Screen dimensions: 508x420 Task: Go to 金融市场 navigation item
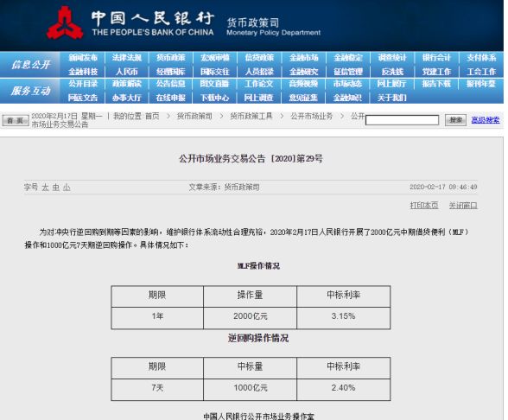click(x=303, y=58)
